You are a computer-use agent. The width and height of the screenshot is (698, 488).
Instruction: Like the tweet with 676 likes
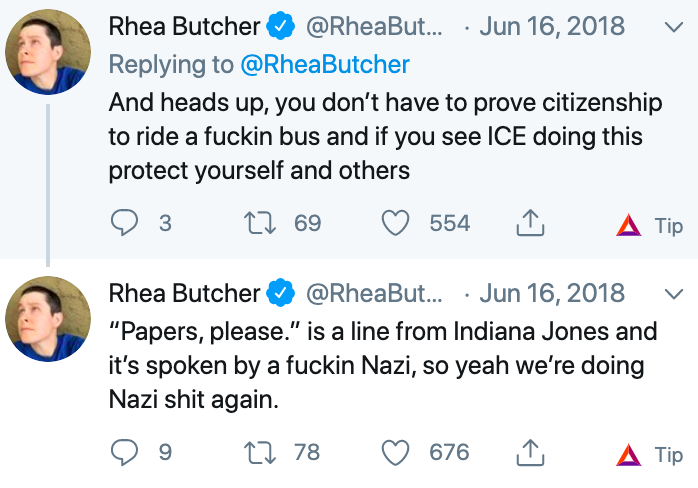(x=397, y=453)
